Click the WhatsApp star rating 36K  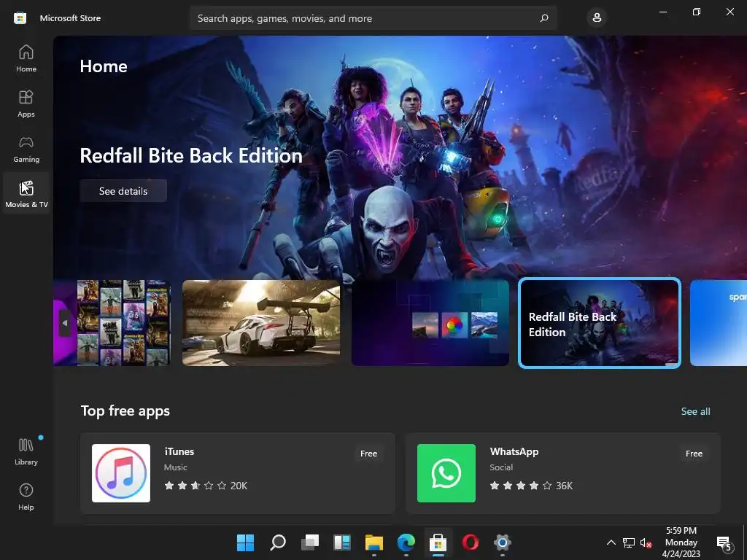pos(531,486)
